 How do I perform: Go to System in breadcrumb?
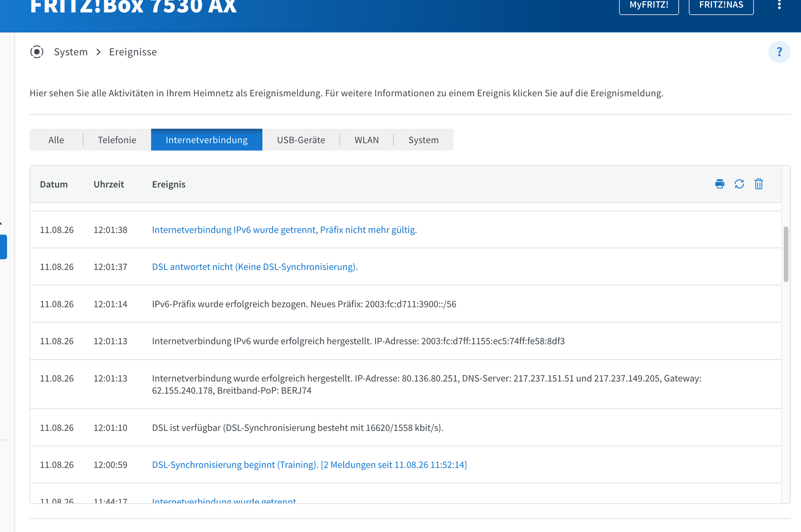point(71,52)
